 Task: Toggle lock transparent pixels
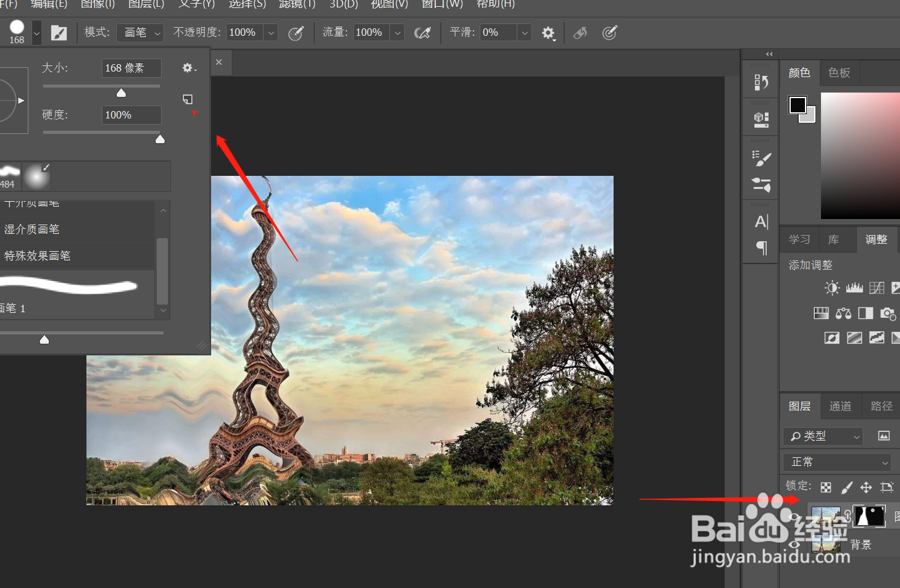tap(826, 487)
